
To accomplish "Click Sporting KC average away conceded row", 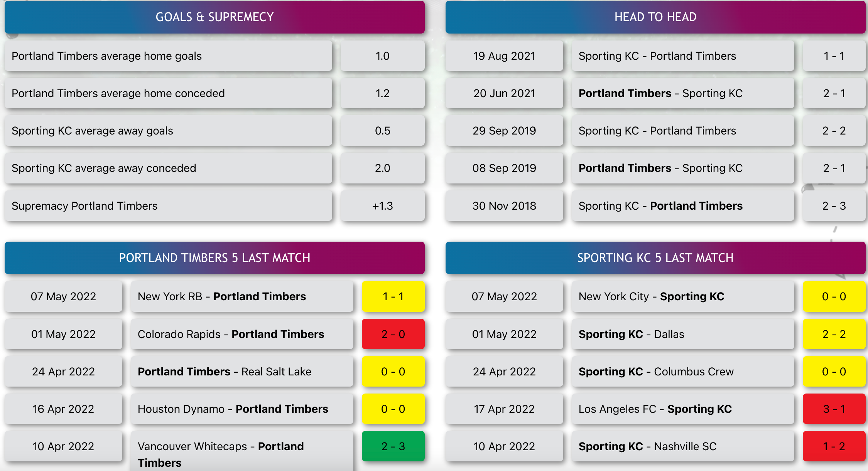I will (168, 168).
